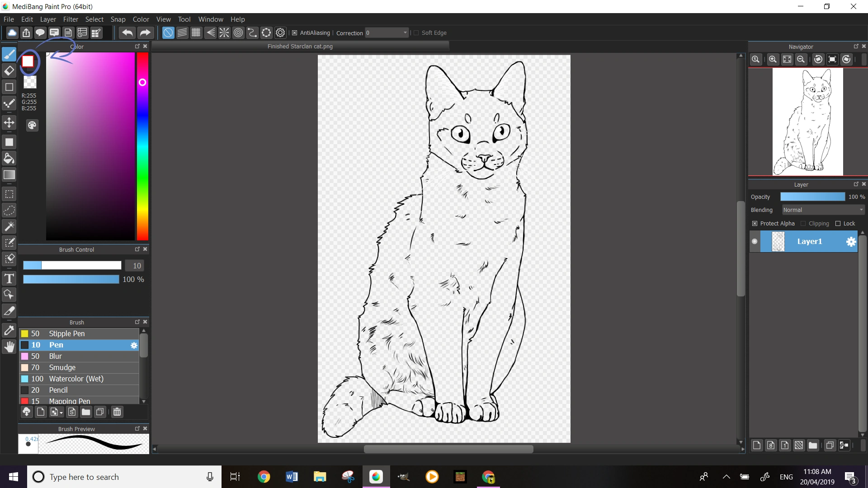Open the Snap menu
Image resolution: width=868 pixels, height=488 pixels.
coord(118,19)
